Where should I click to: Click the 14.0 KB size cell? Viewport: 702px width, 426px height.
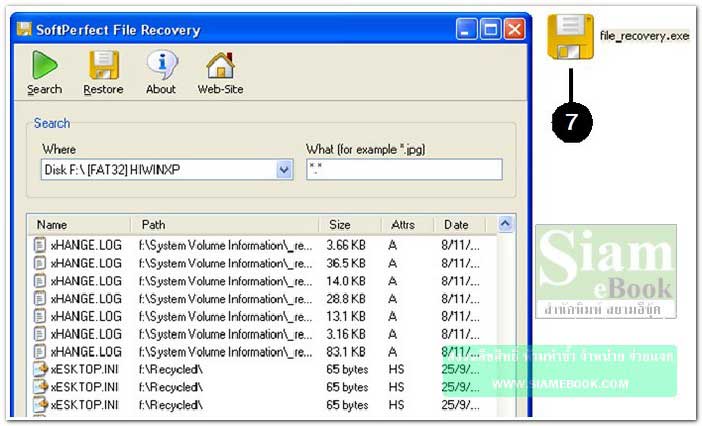(346, 281)
